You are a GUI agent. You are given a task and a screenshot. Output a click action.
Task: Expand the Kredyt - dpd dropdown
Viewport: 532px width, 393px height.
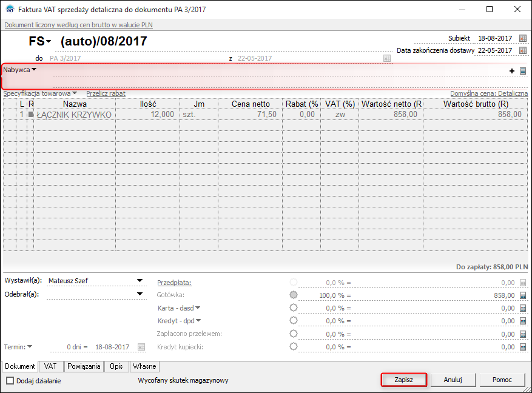pyautogui.click(x=198, y=320)
